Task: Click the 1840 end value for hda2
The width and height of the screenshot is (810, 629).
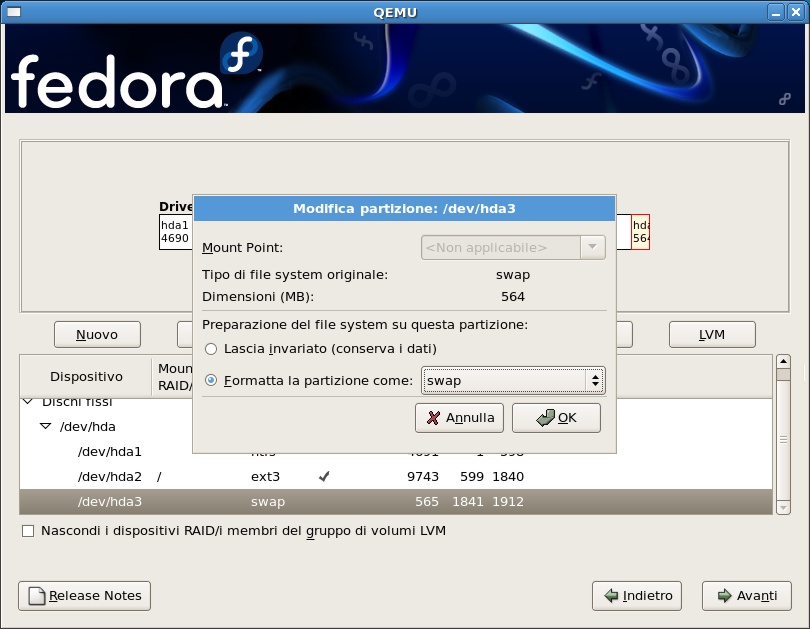Action: [508, 476]
